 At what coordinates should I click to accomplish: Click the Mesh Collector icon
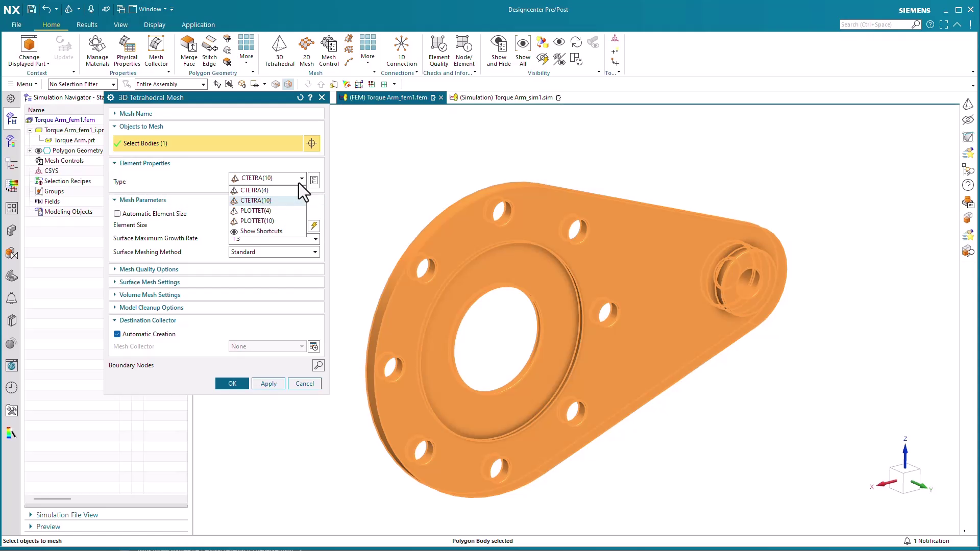point(156,51)
